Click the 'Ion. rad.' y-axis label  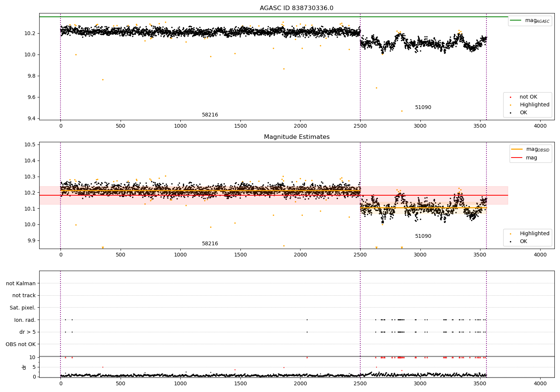point(25,320)
